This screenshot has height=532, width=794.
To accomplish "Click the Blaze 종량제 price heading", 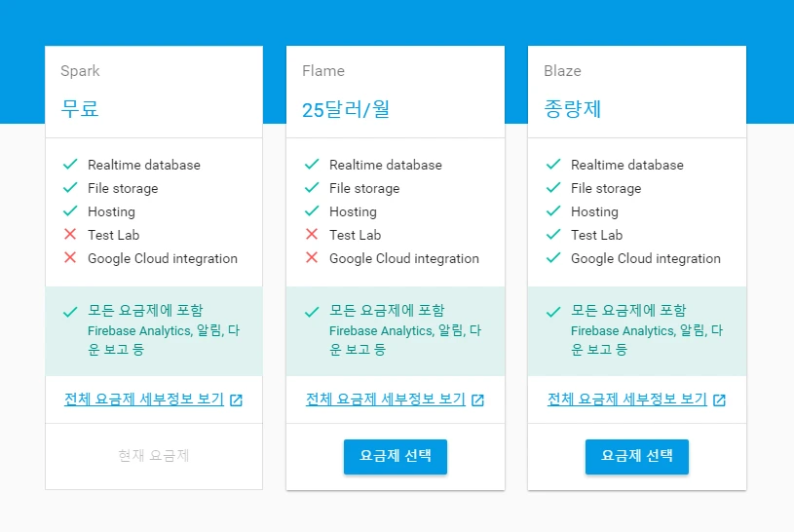I will coord(573,109).
